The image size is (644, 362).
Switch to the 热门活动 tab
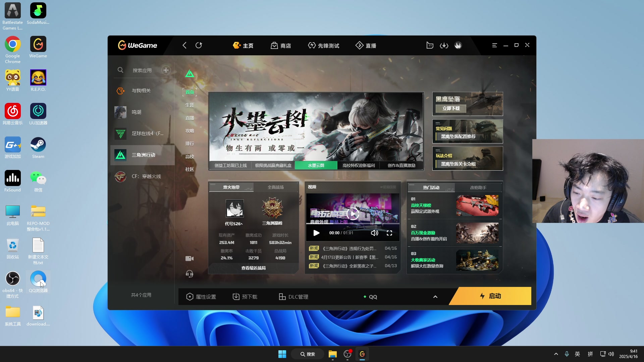pos(431,188)
